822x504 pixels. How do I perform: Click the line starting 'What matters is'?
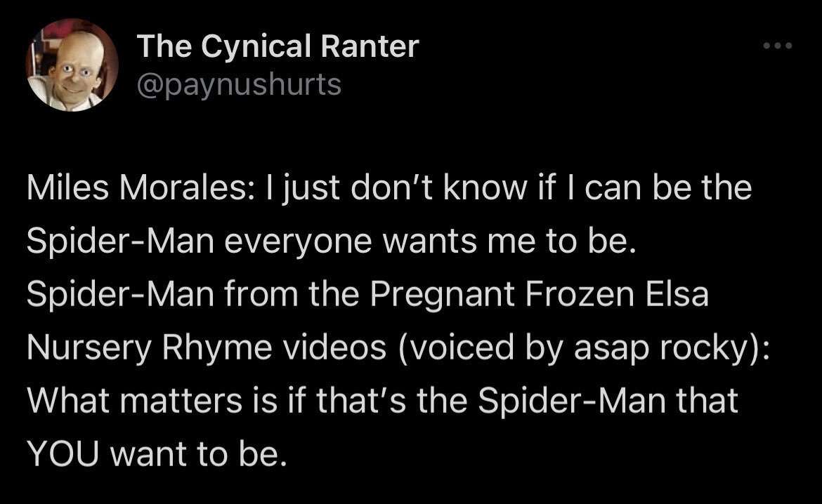point(382,401)
